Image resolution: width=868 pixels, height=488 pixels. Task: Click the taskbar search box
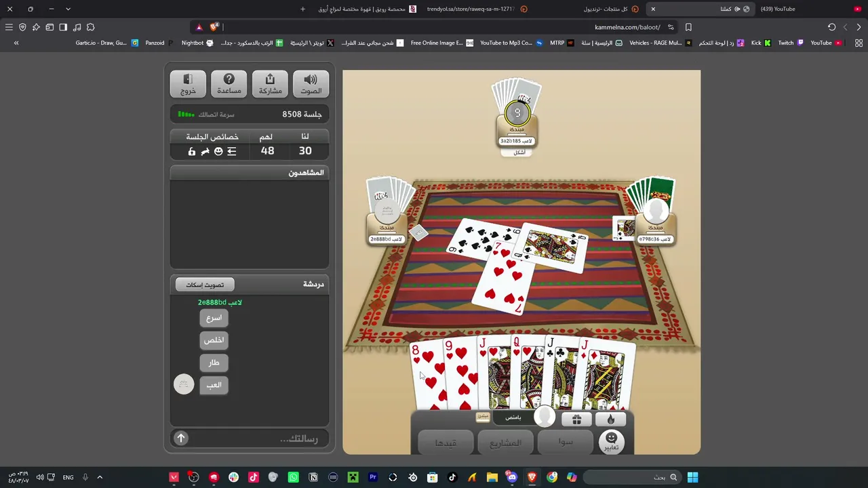click(x=631, y=477)
